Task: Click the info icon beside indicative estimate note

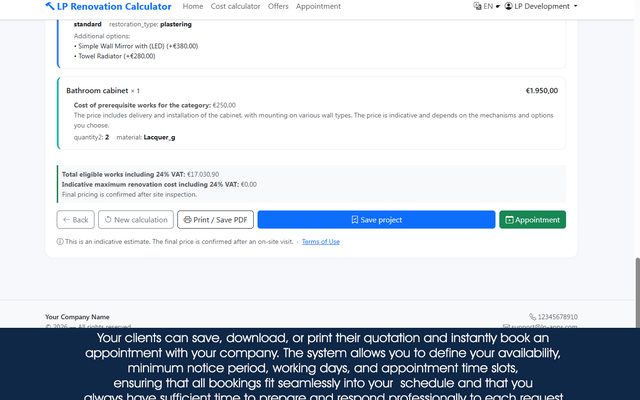Action: point(60,242)
